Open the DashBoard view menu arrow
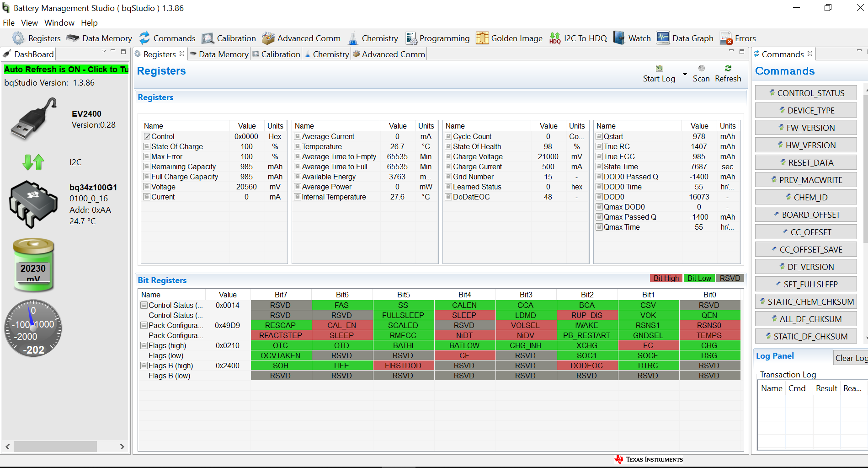This screenshot has width=868, height=468. (x=104, y=51)
